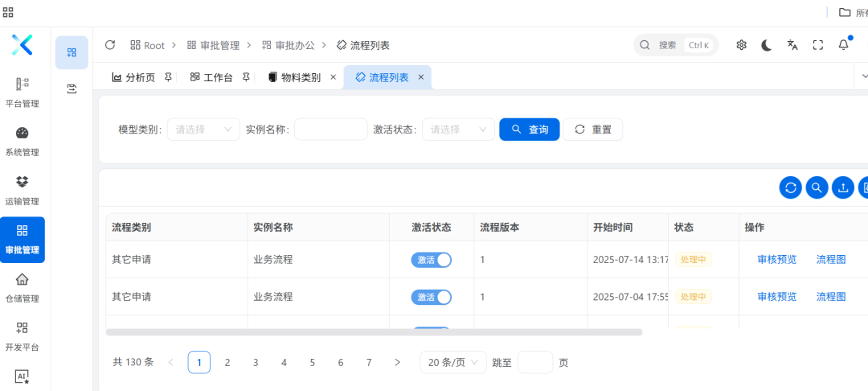Go to page 3
The image size is (868, 391).
[256, 363]
